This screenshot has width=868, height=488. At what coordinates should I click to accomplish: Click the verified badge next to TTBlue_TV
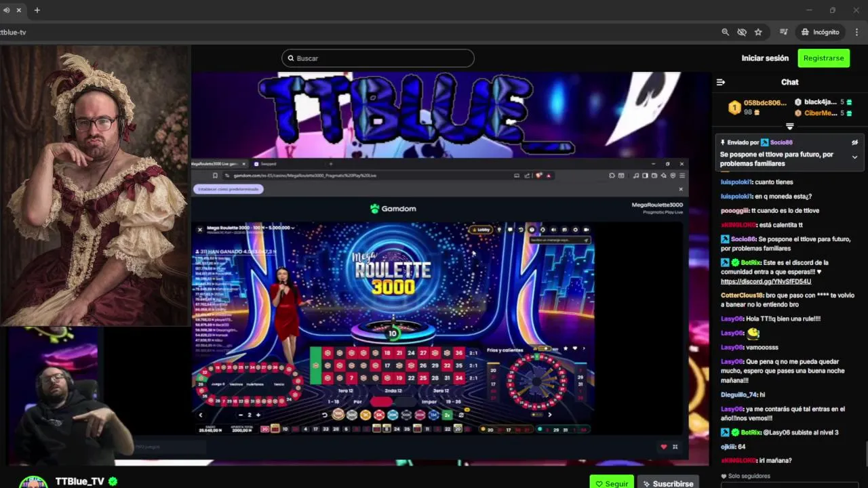pos(113,481)
